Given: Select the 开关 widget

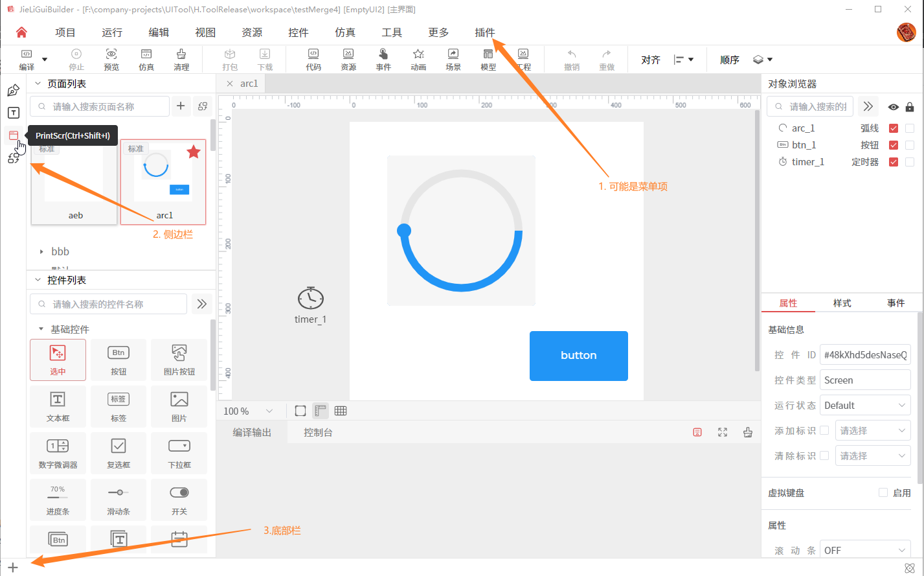Looking at the screenshot, I should click(179, 500).
